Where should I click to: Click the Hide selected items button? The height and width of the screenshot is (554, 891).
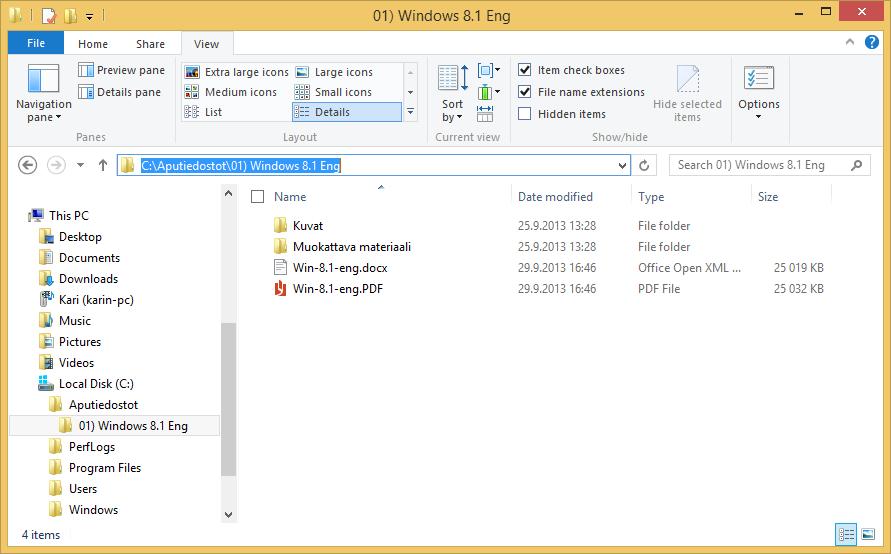click(687, 93)
